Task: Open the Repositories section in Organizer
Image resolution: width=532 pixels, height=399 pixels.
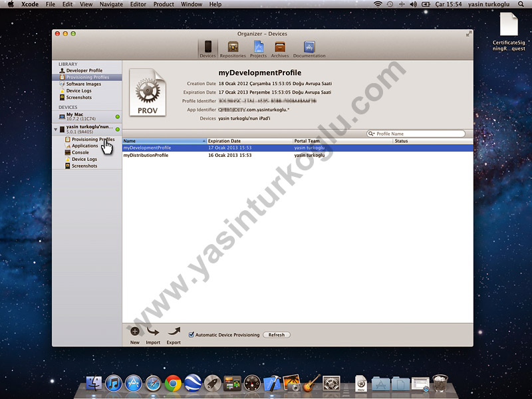Action: pos(233,49)
